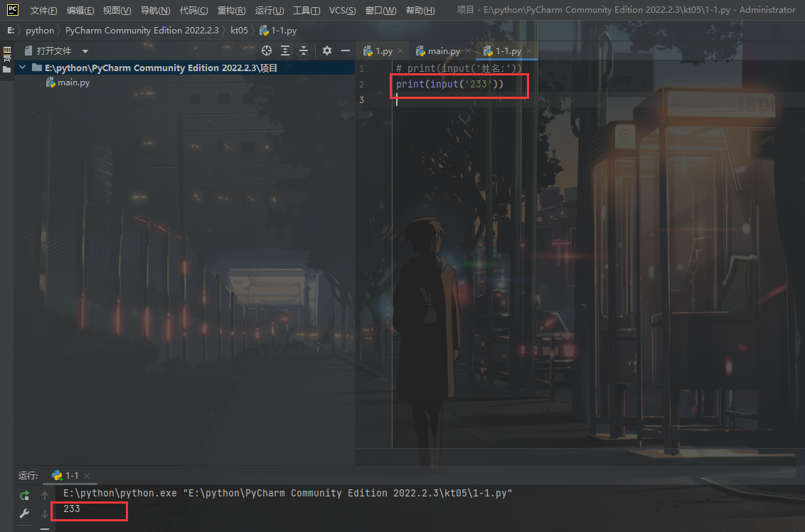The height and width of the screenshot is (532, 805).
Task: Click line number 3 in gutter
Action: click(361, 100)
